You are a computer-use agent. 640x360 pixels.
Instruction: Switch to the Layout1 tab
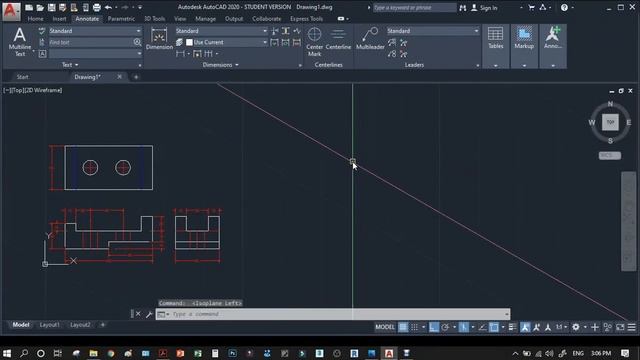pyautogui.click(x=49, y=325)
